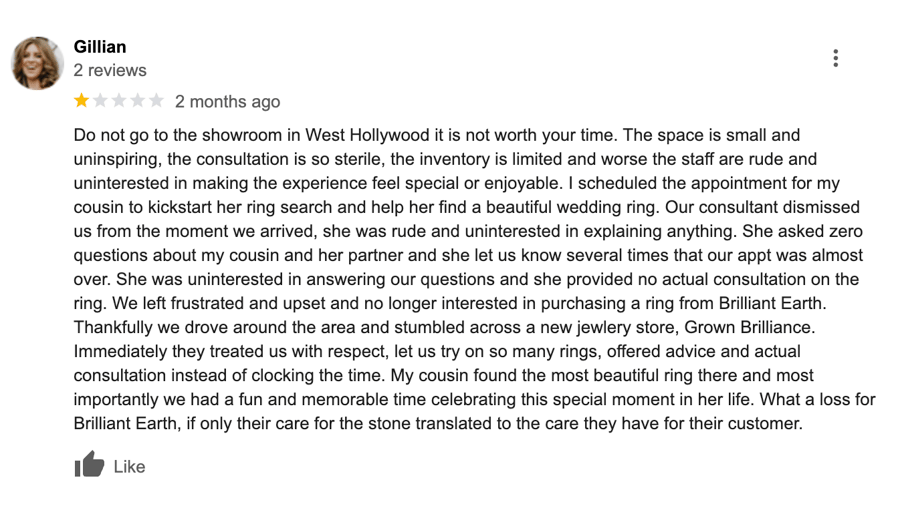Click Grown Brilliance store name in review
Image resolution: width=900 pixels, height=506 pixels.
[748, 328]
